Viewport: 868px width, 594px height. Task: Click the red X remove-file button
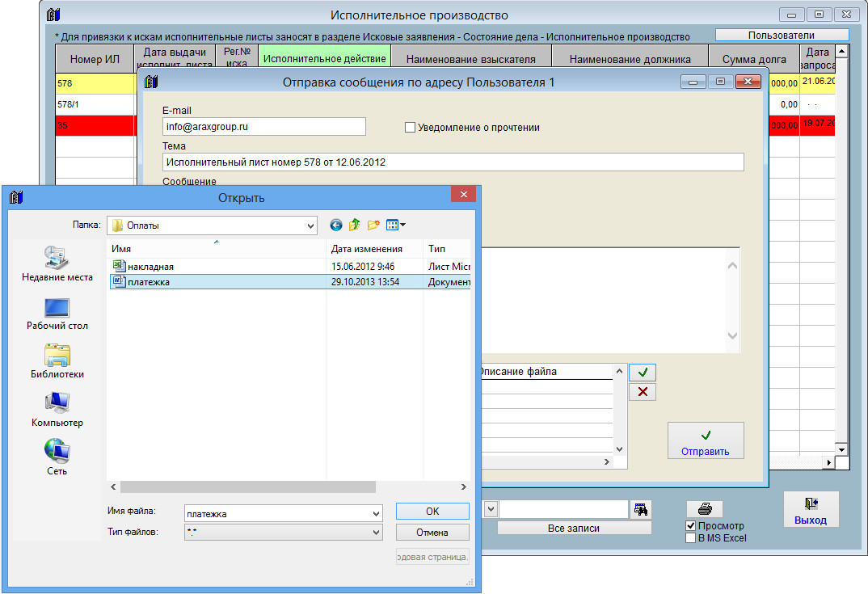click(x=643, y=392)
